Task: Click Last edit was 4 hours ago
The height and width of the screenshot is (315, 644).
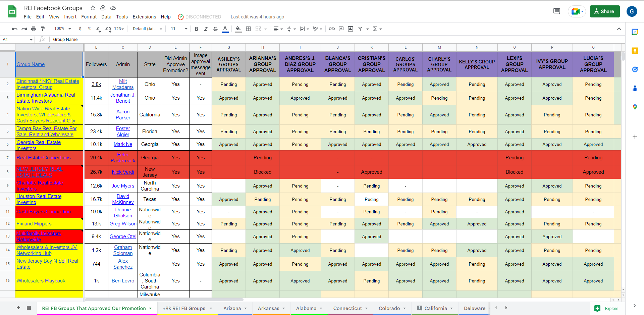Action: point(257,17)
